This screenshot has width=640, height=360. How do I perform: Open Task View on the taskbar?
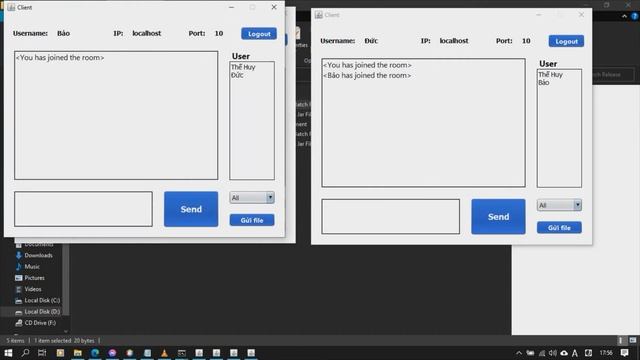[x=42, y=353]
